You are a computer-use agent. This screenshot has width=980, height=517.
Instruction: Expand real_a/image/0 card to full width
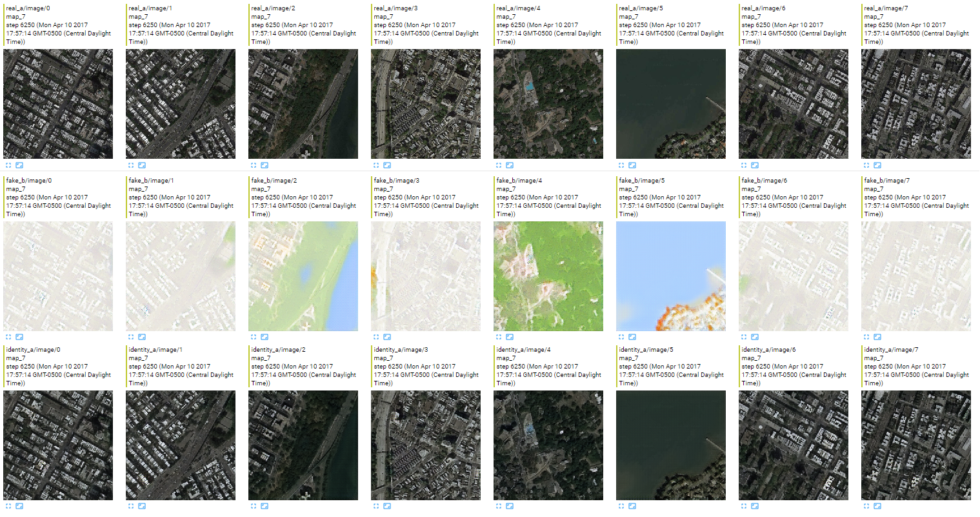click(8, 165)
